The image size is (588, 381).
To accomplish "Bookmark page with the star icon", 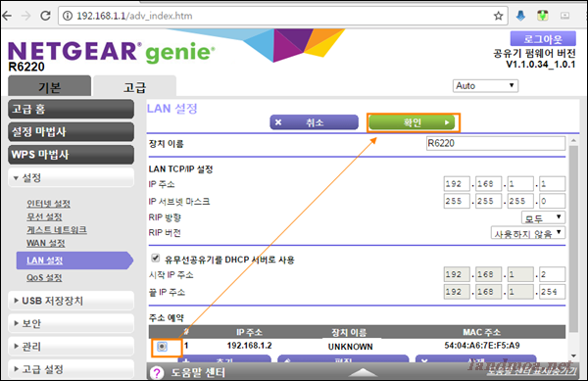I will pos(498,16).
